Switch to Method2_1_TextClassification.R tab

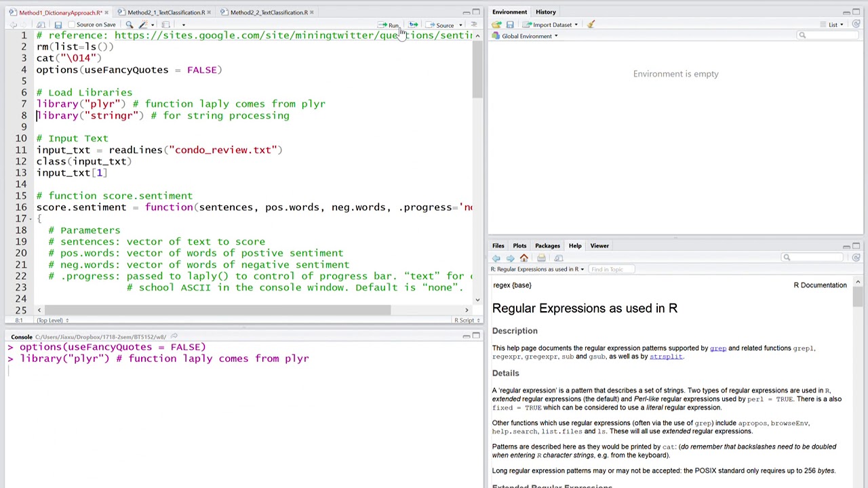(x=165, y=12)
